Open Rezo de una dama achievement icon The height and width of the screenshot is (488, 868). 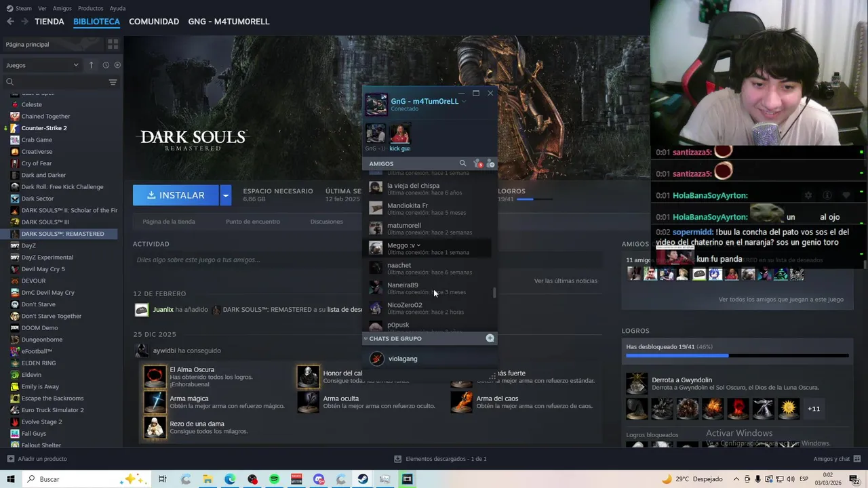155,427
